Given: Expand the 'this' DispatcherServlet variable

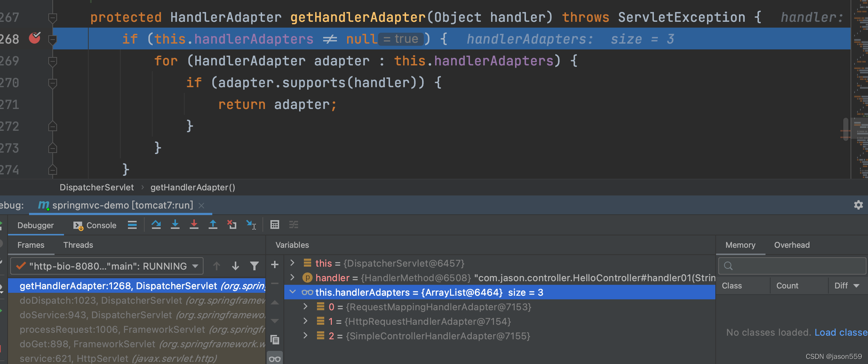Looking at the screenshot, I should (292, 263).
